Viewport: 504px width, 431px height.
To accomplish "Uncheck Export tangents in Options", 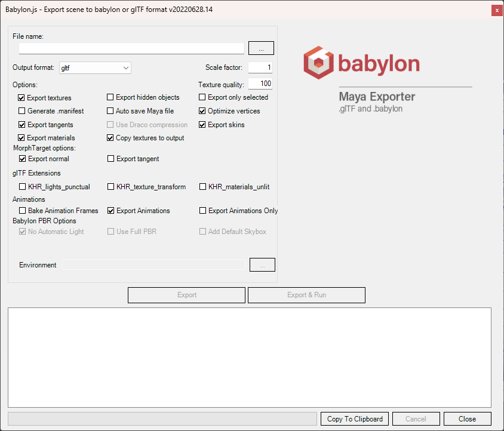I will (x=21, y=125).
